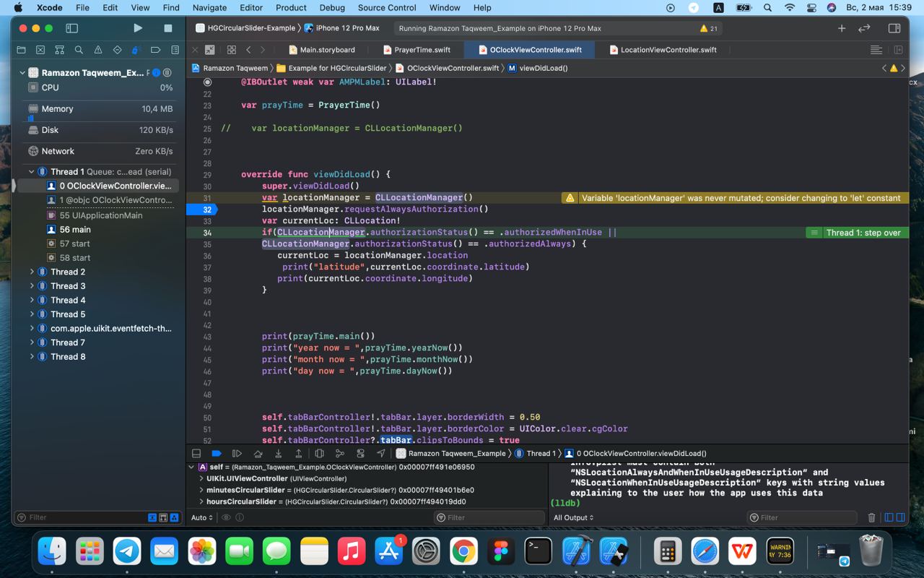
Task: Select the Memory gauge row
Action: click(x=100, y=109)
